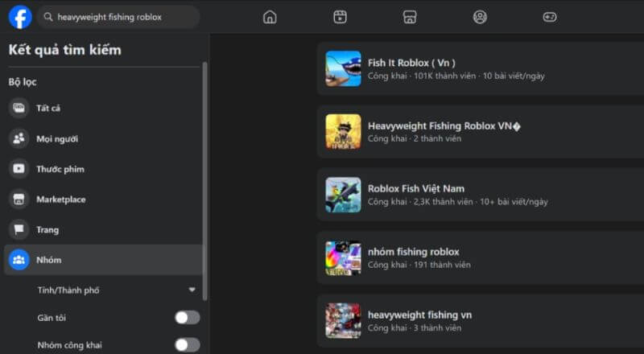
Task: Open the Reels video icon
Action: (x=340, y=17)
